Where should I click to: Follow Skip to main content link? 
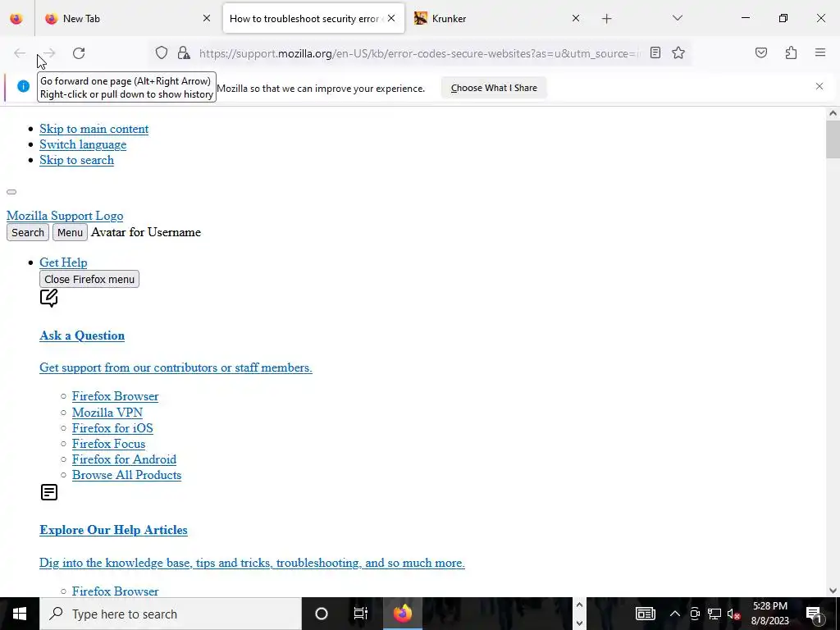[x=94, y=129]
